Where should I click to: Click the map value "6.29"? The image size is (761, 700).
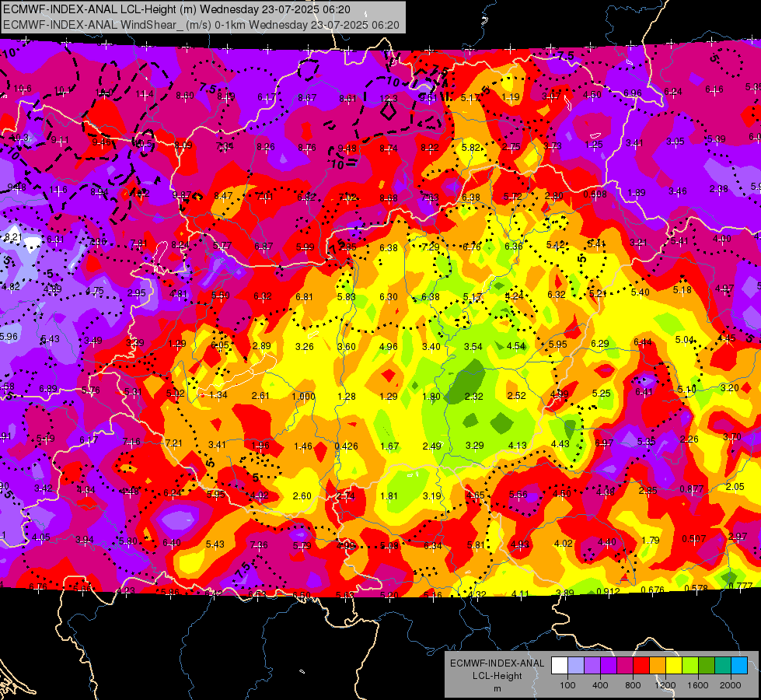point(600,344)
